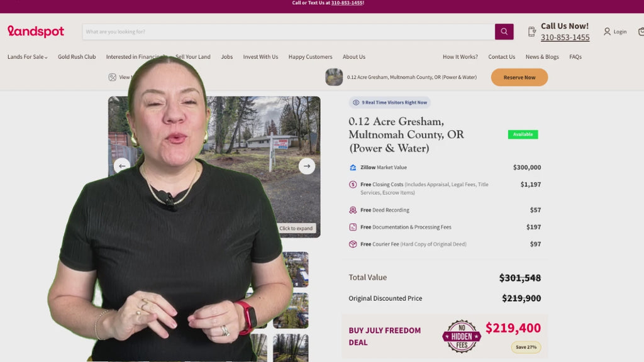Select the small property thumbnail in sticky bar
Image resolution: width=644 pixels, height=362 pixels.
pos(334,77)
